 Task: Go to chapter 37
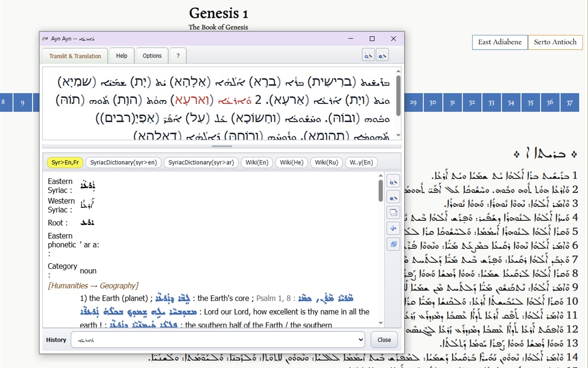[x=570, y=103]
